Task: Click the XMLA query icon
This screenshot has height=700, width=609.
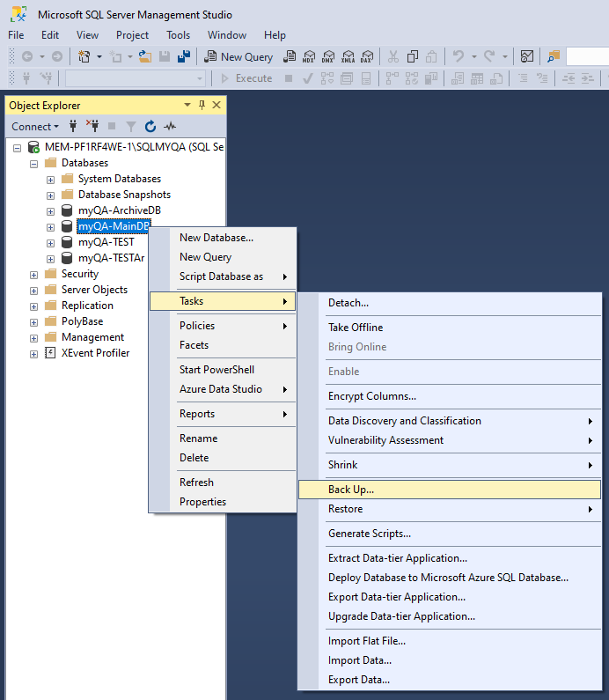Action: [x=348, y=56]
